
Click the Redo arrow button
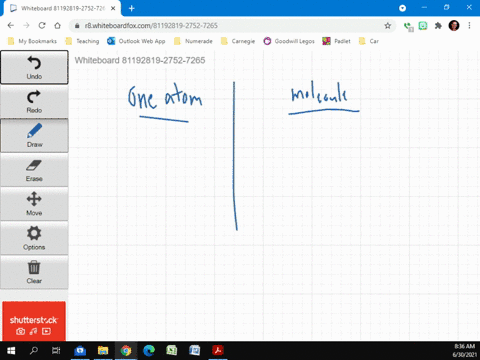coord(34,101)
